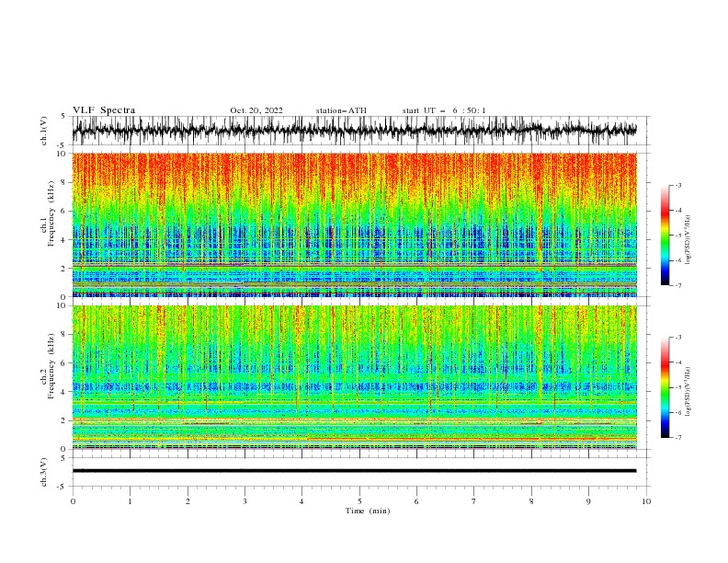
Task: Select the "start UT = 6 : 50: 1" text
Action: pyautogui.click(x=444, y=110)
